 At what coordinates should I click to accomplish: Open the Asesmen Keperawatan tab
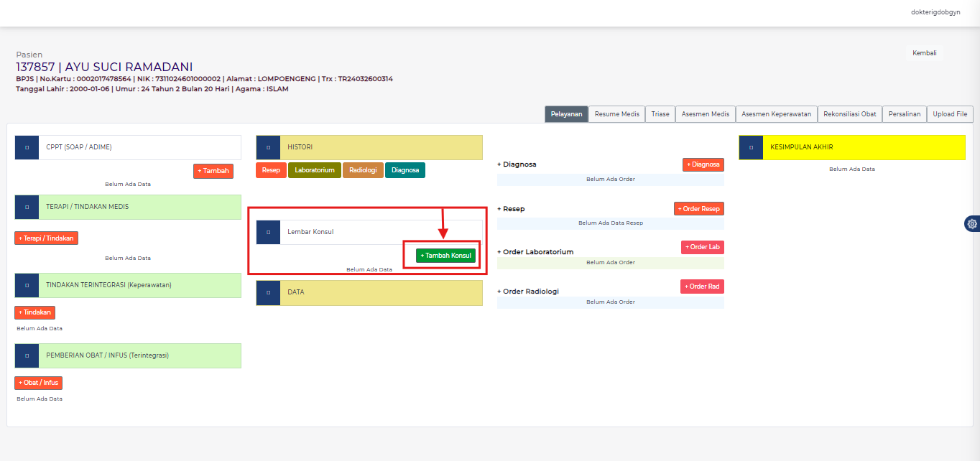(x=776, y=114)
